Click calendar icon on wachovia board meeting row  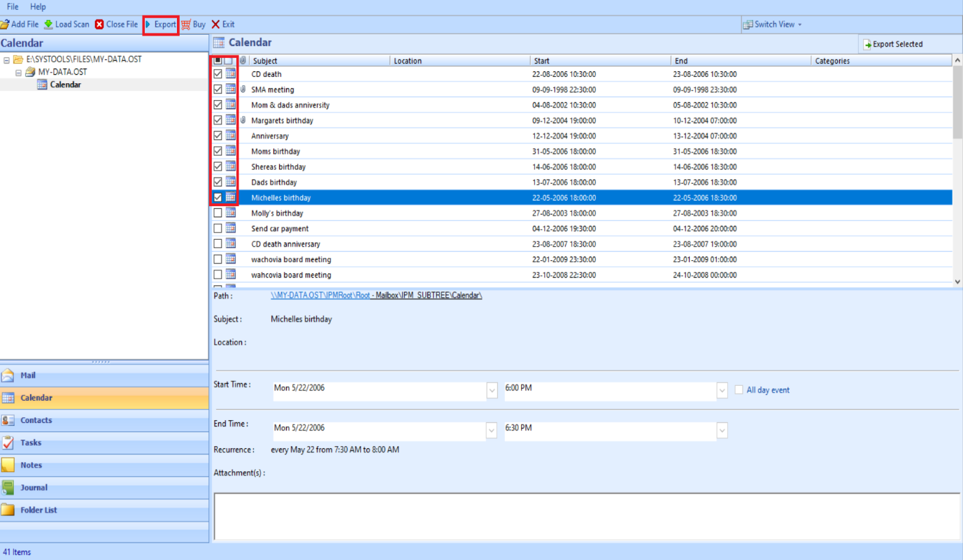(x=231, y=259)
